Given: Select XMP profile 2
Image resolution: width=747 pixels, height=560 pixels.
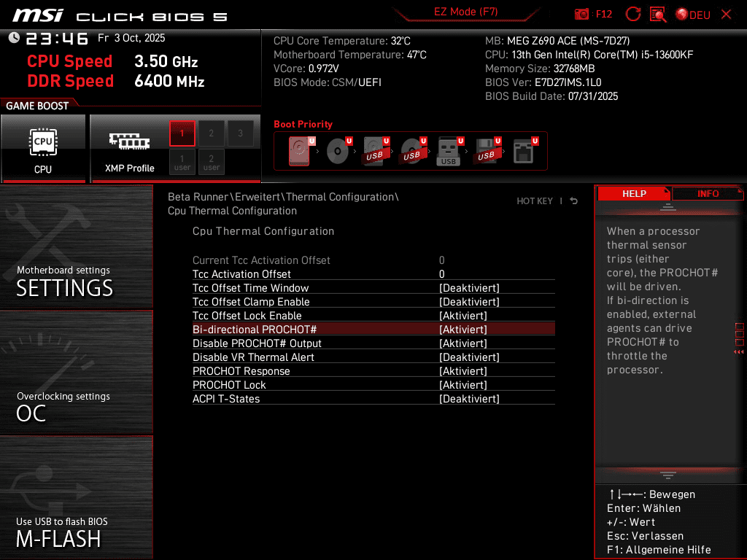Looking at the screenshot, I should 211,133.
